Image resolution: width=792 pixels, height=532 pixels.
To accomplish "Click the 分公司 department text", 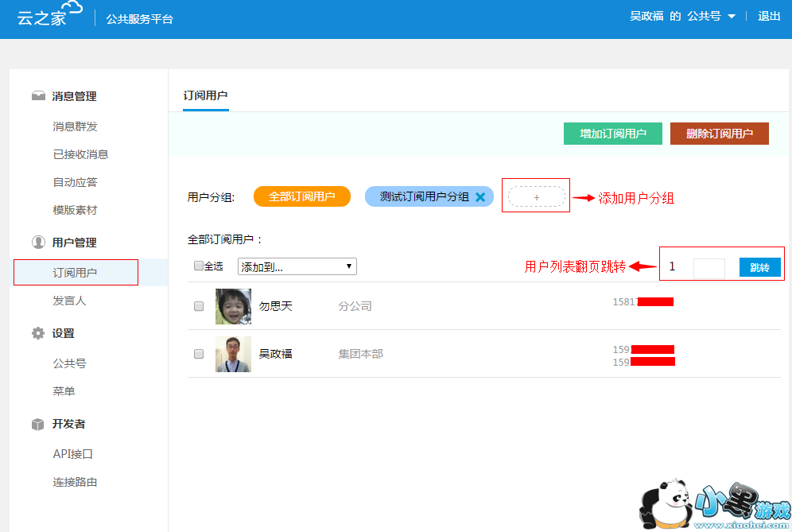I will point(355,306).
